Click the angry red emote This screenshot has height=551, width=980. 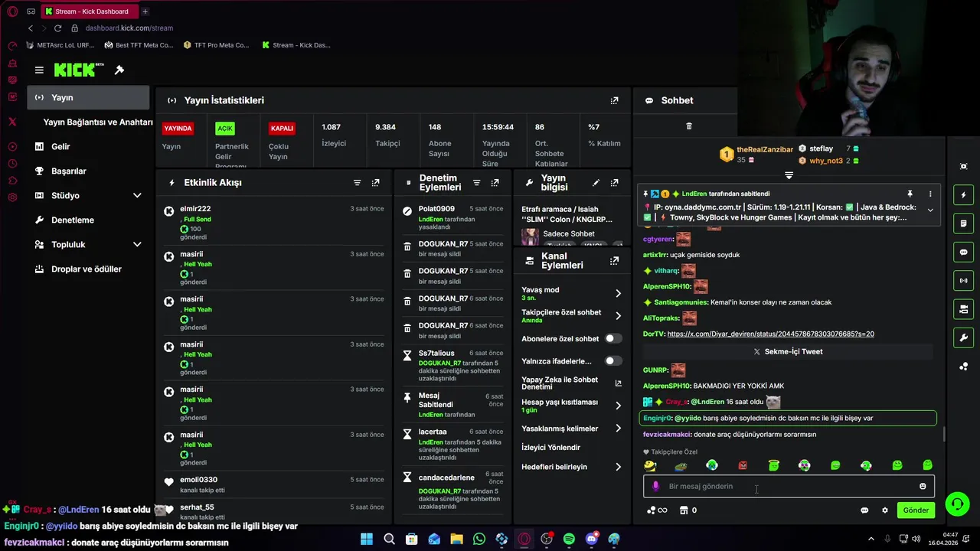(742, 465)
